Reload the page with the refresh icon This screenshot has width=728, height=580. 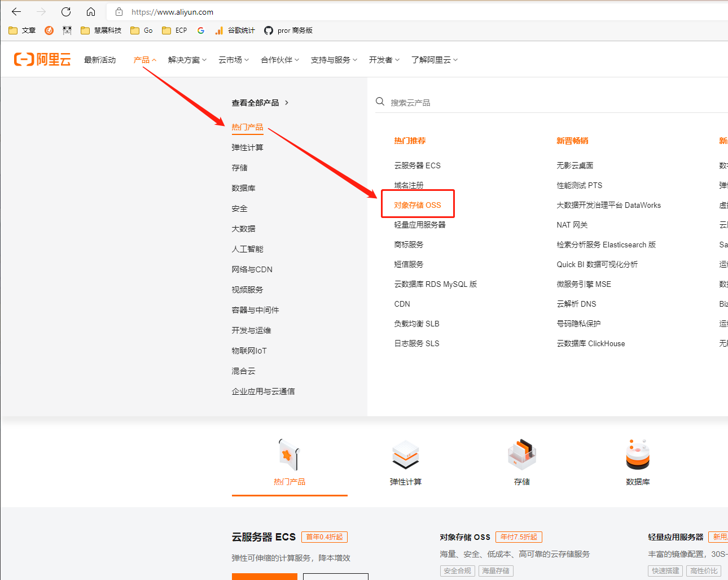coord(66,12)
